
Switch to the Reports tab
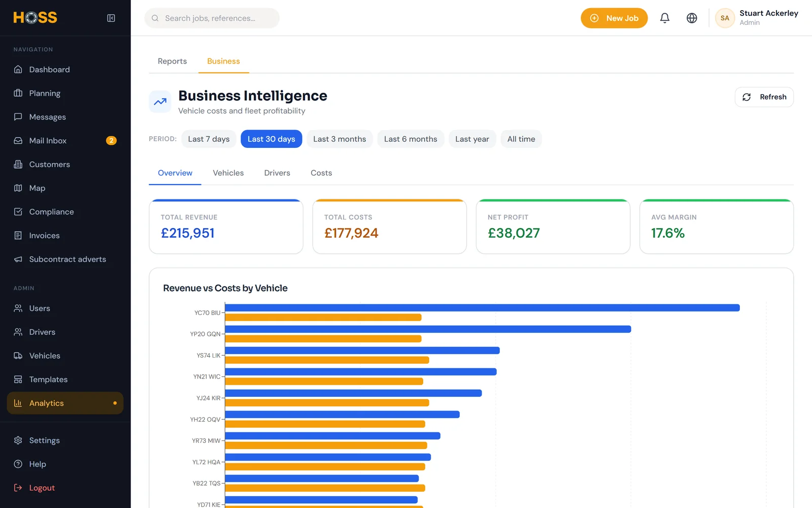172,61
